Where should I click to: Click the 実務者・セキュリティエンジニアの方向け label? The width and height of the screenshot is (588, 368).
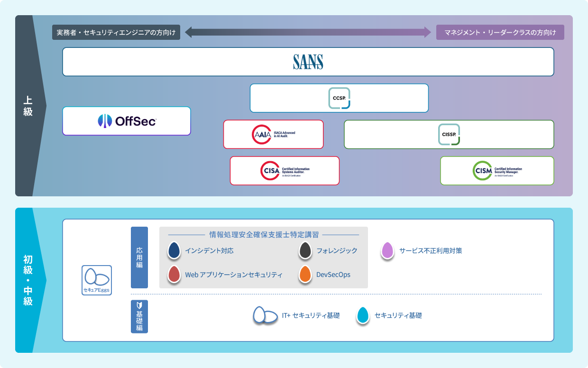[117, 32]
